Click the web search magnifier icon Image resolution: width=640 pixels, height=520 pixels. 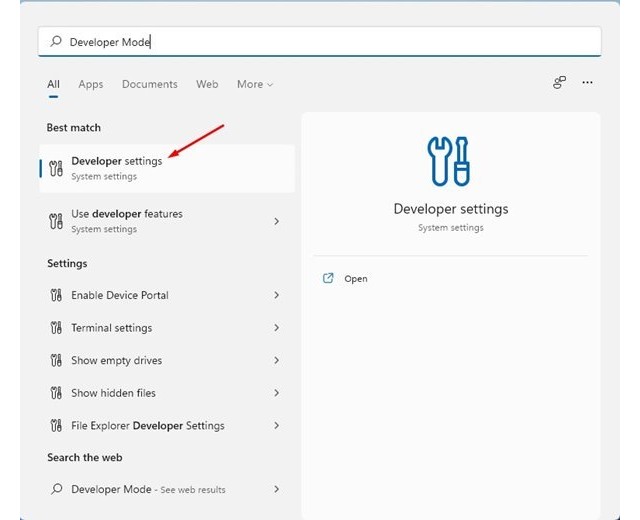click(57, 489)
